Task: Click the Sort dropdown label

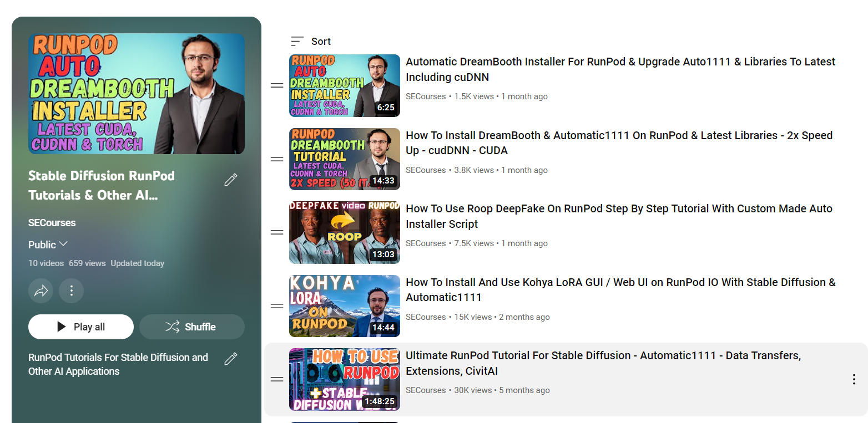Action: pos(321,40)
